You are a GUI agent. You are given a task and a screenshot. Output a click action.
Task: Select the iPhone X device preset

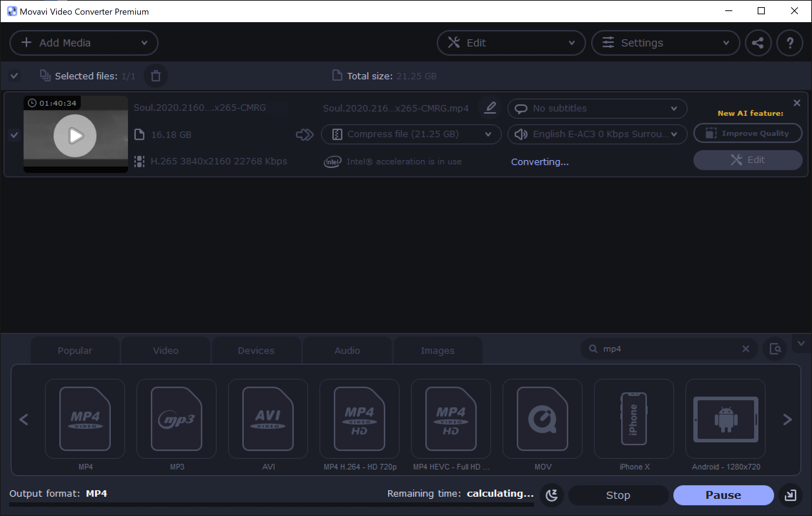pyautogui.click(x=634, y=419)
